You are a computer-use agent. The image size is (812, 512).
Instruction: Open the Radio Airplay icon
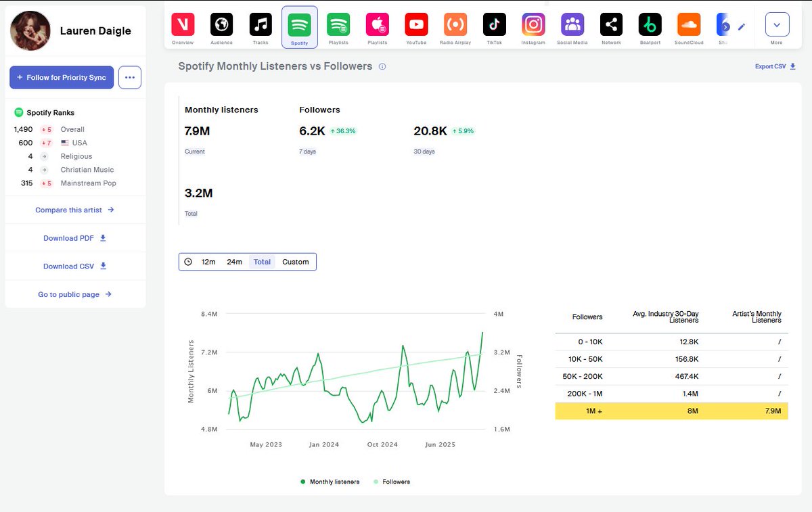[455, 25]
